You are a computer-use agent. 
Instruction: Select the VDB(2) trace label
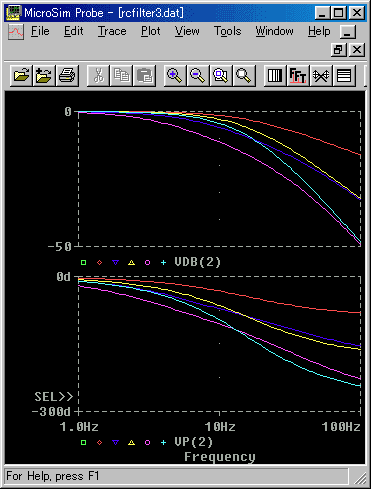pos(198,262)
